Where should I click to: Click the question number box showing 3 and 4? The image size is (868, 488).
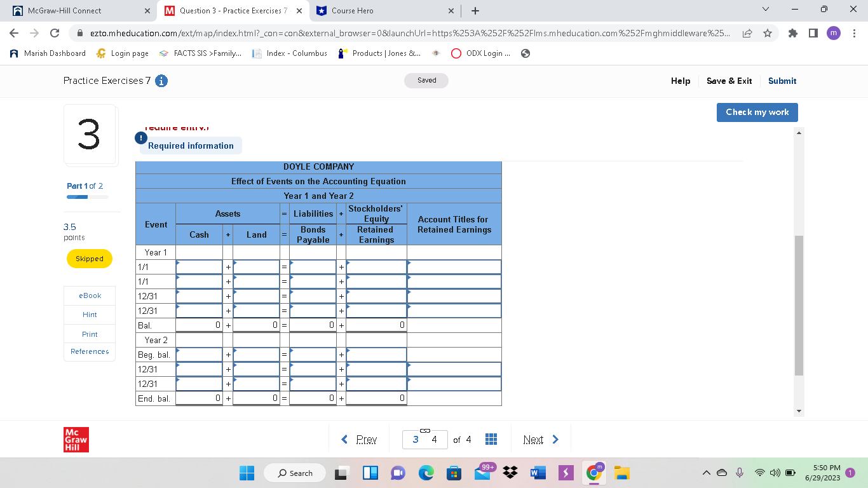coord(425,439)
